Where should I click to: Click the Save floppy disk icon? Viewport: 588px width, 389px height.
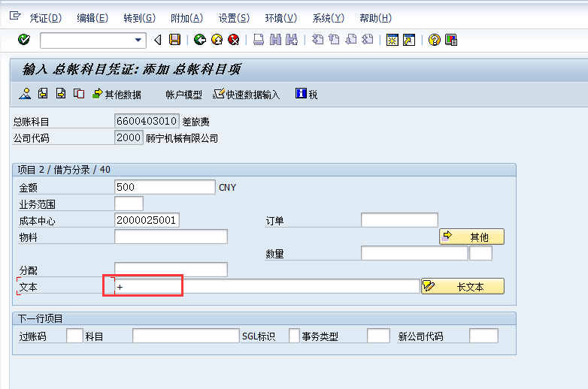pos(174,39)
